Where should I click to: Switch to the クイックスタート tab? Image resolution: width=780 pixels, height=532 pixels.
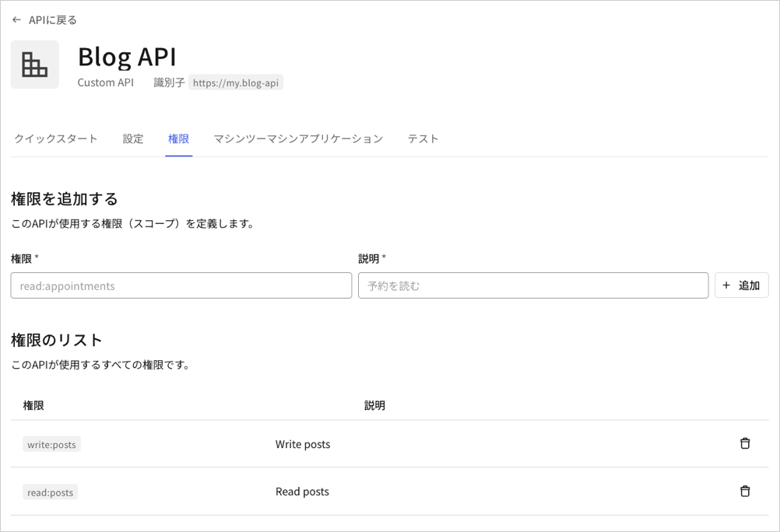tap(54, 138)
